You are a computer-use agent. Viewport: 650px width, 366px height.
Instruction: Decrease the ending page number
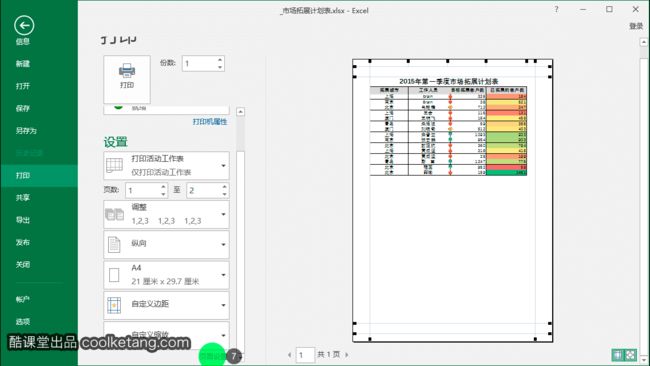(224, 194)
